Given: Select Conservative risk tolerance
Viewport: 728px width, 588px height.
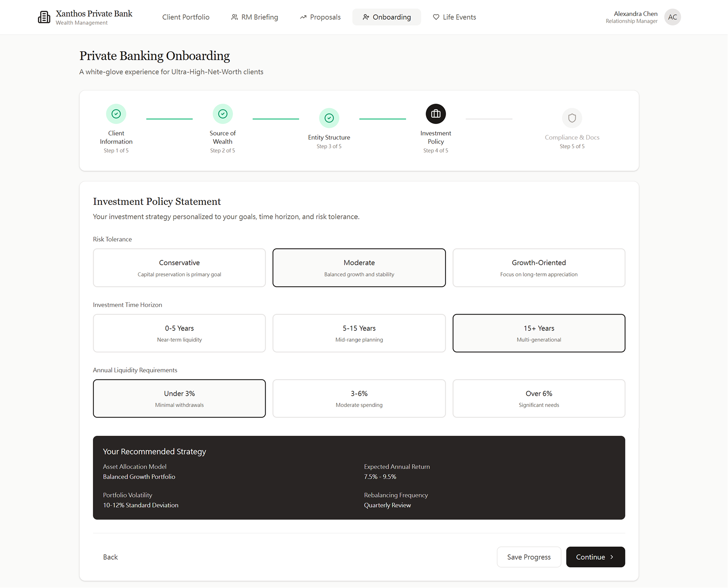Looking at the screenshot, I should [179, 267].
